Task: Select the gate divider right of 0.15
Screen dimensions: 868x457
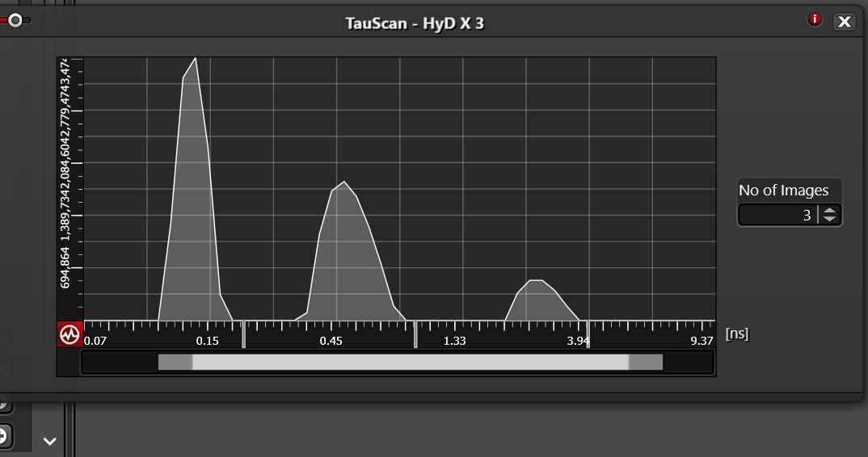Action: [x=243, y=333]
